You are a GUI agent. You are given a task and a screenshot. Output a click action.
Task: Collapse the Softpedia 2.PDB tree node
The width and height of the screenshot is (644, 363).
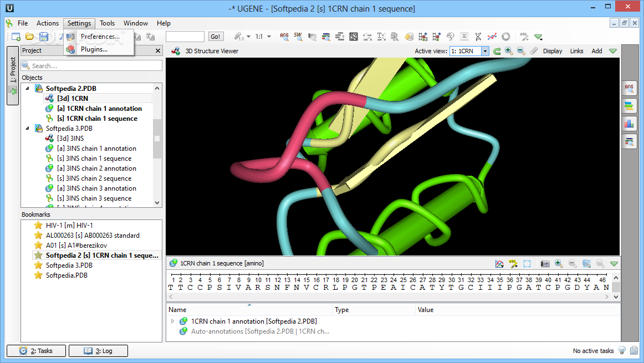[x=28, y=88]
